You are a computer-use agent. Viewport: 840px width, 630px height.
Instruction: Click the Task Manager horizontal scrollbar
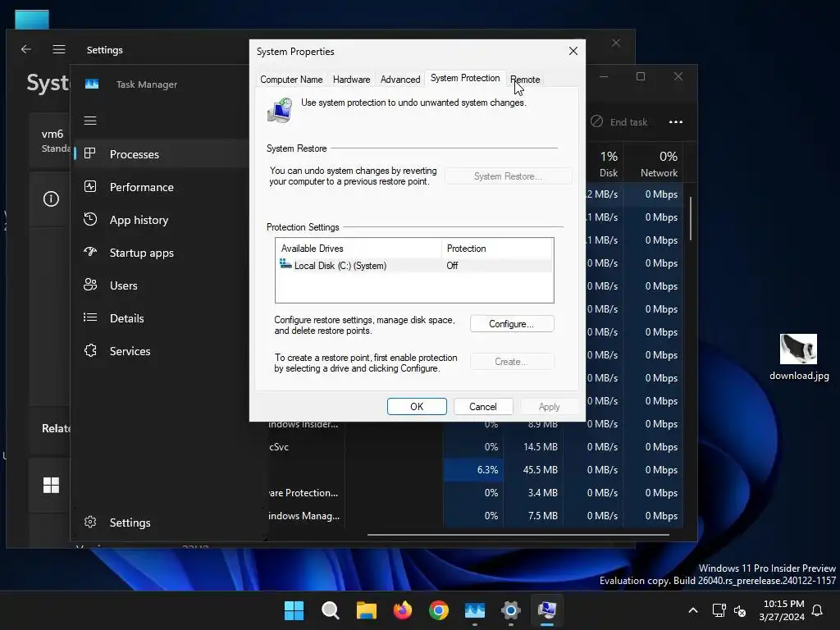[518, 535]
